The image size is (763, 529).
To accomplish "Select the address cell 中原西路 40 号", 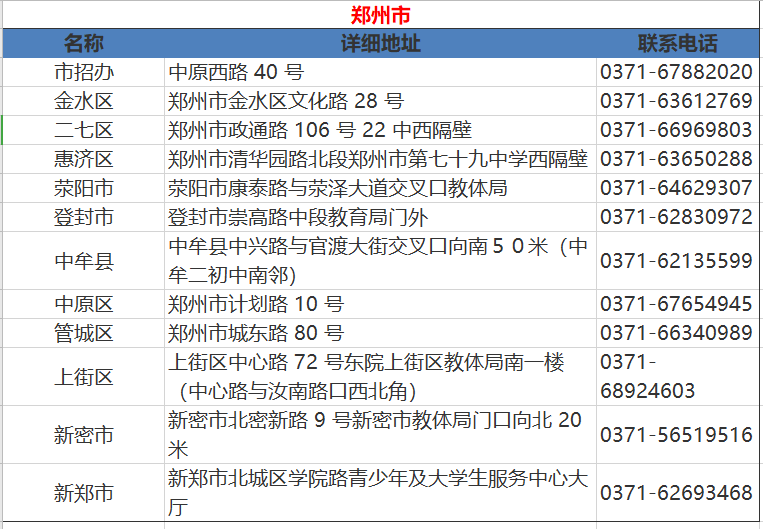I will coord(381,72).
